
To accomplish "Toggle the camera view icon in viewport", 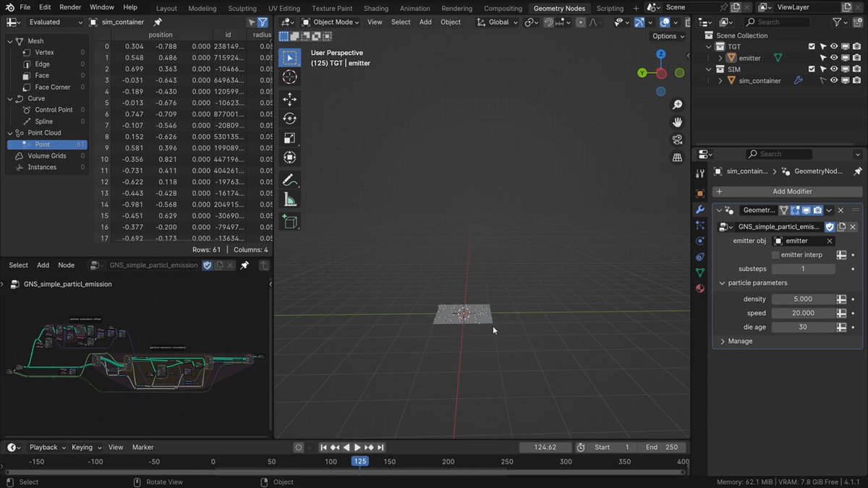I will (x=678, y=140).
